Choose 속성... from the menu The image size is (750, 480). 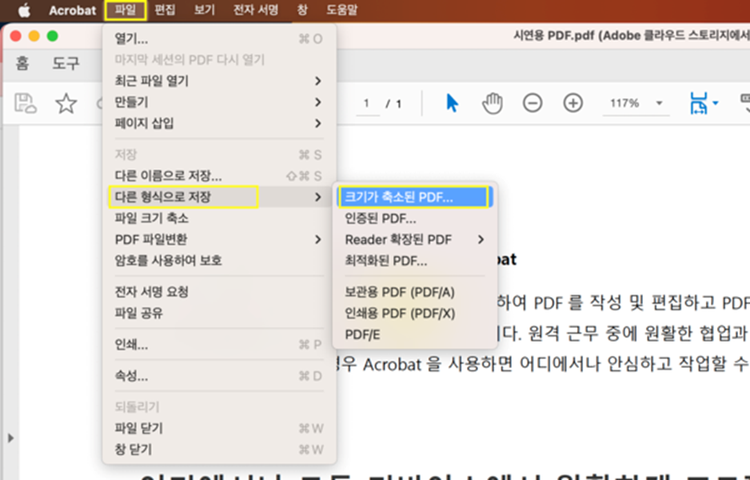(x=219, y=376)
